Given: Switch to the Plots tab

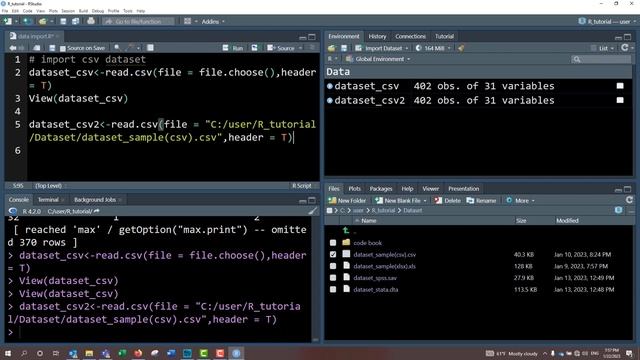Looking at the screenshot, I should click(354, 189).
